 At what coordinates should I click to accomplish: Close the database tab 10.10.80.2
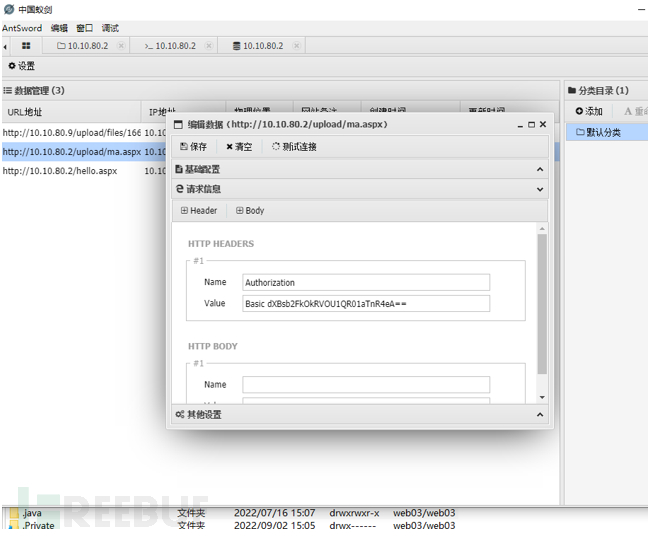coord(296,46)
